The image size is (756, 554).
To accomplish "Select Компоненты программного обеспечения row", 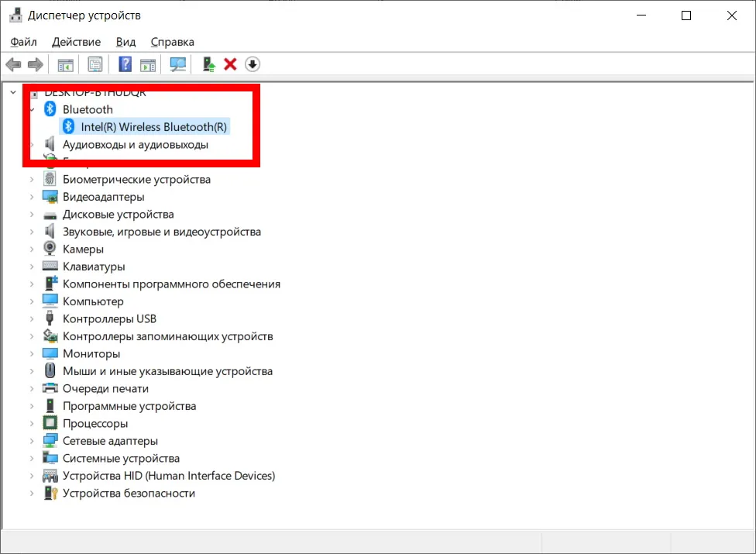I will (x=172, y=284).
